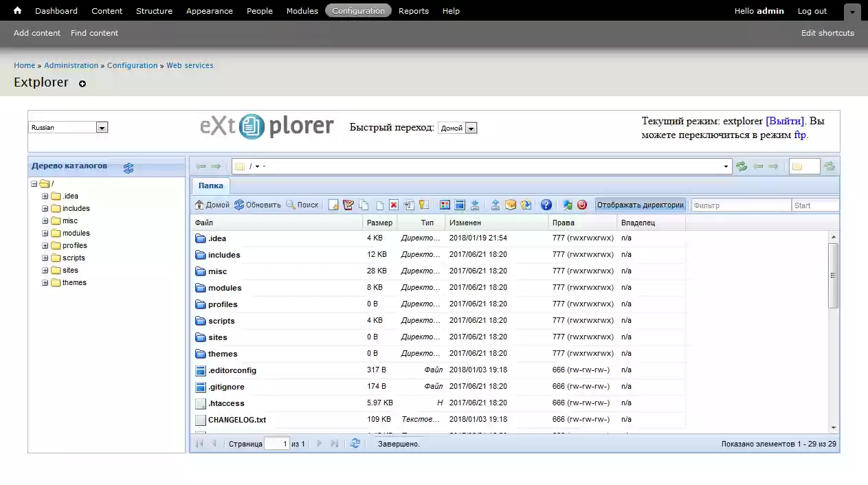Open the Russian language dropdown

click(x=102, y=127)
